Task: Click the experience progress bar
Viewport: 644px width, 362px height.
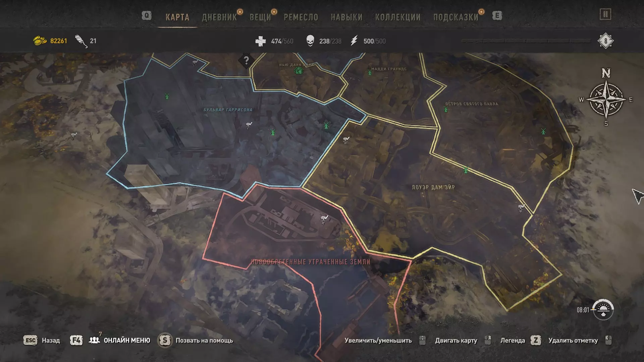Action: [526, 41]
